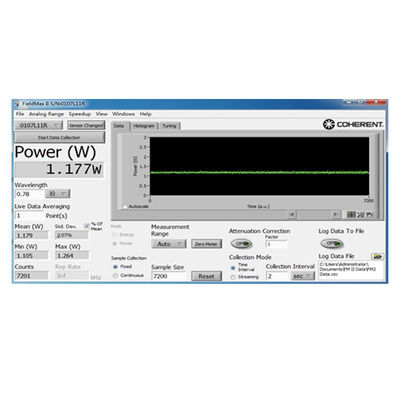
Task: Click the graph cursor/grid palette icon
Action: (351, 215)
